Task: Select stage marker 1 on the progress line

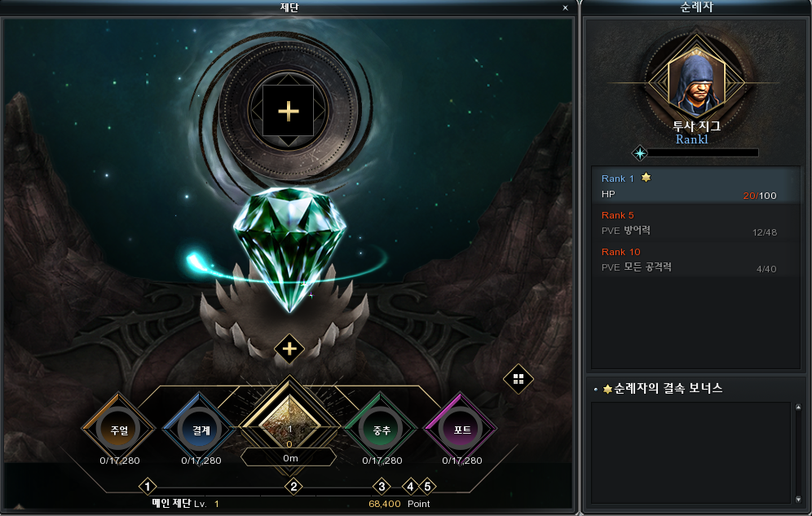Action: click(148, 487)
